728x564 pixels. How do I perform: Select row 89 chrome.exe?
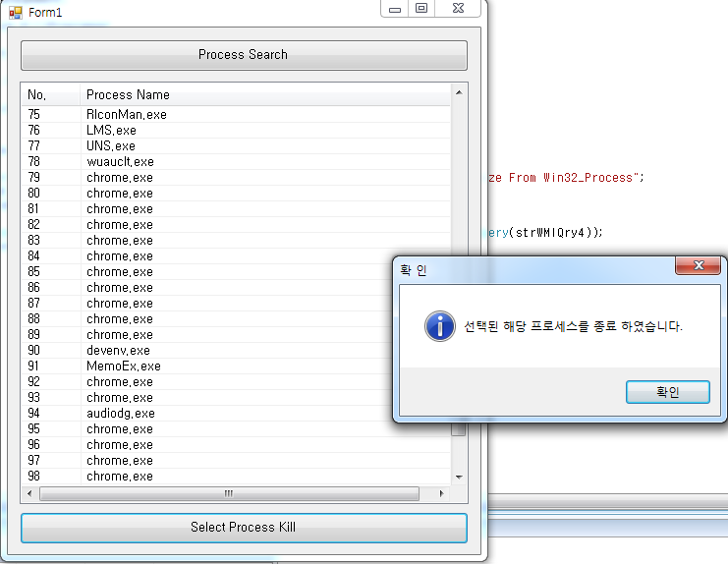tap(207, 335)
